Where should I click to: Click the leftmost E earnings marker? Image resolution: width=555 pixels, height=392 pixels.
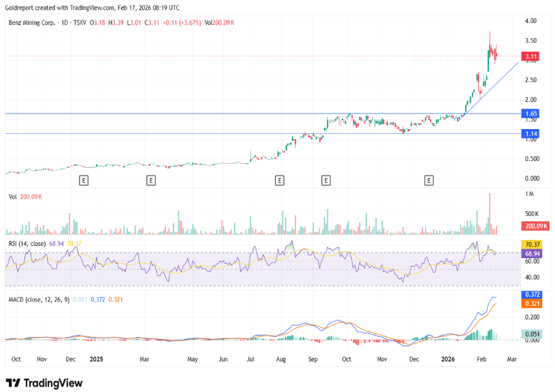tap(84, 180)
